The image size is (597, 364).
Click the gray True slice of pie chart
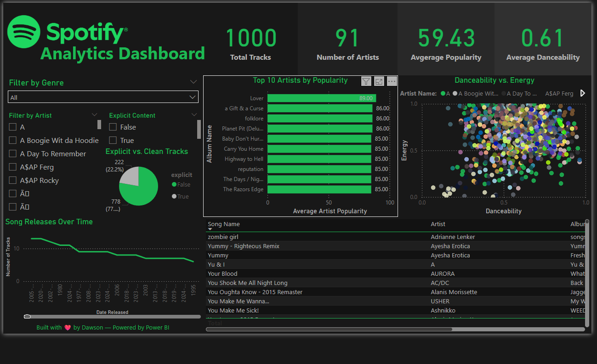[130, 176]
